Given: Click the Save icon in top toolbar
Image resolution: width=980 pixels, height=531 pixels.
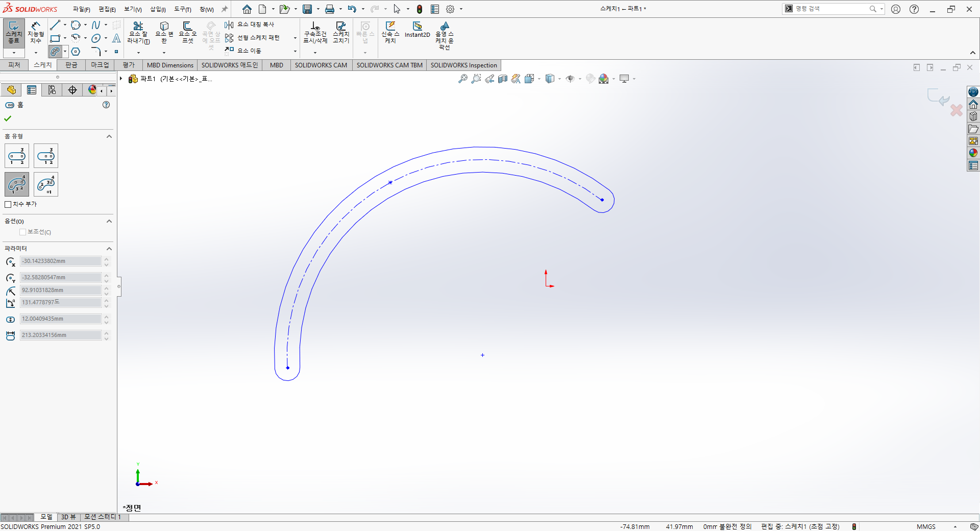Looking at the screenshot, I should pyautogui.click(x=307, y=9).
